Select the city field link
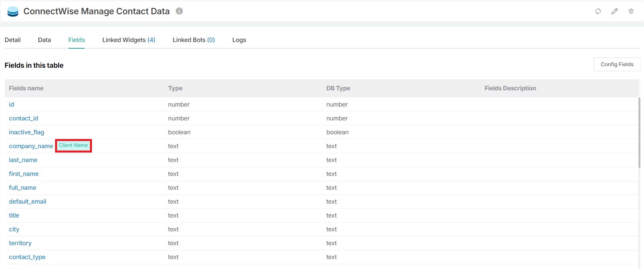Screen dimensions: 644x269 14,229
